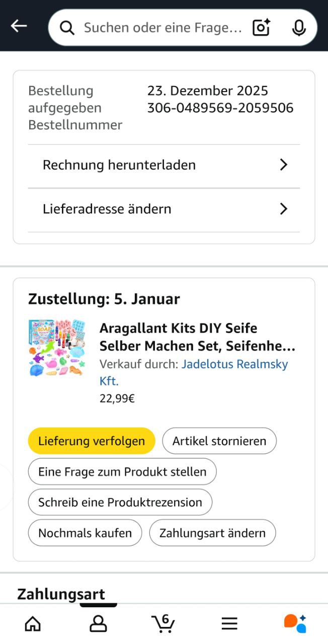
Task: Tap Schreib eine Produktrezension button
Action: coord(120,502)
